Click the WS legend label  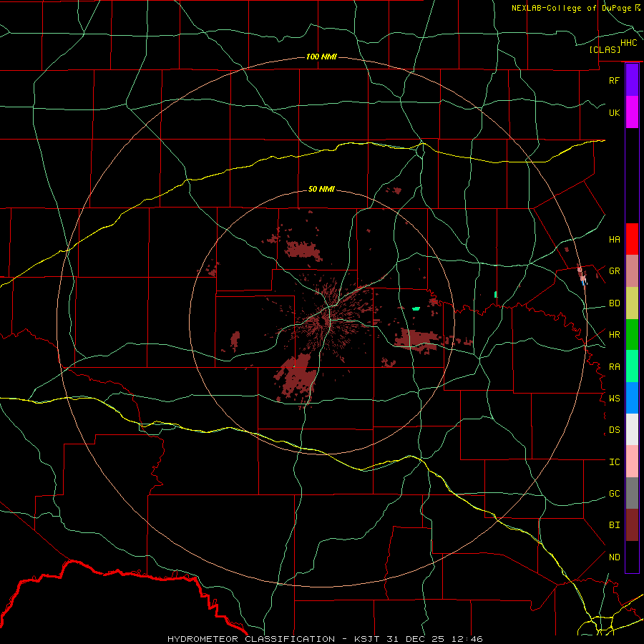(614, 398)
